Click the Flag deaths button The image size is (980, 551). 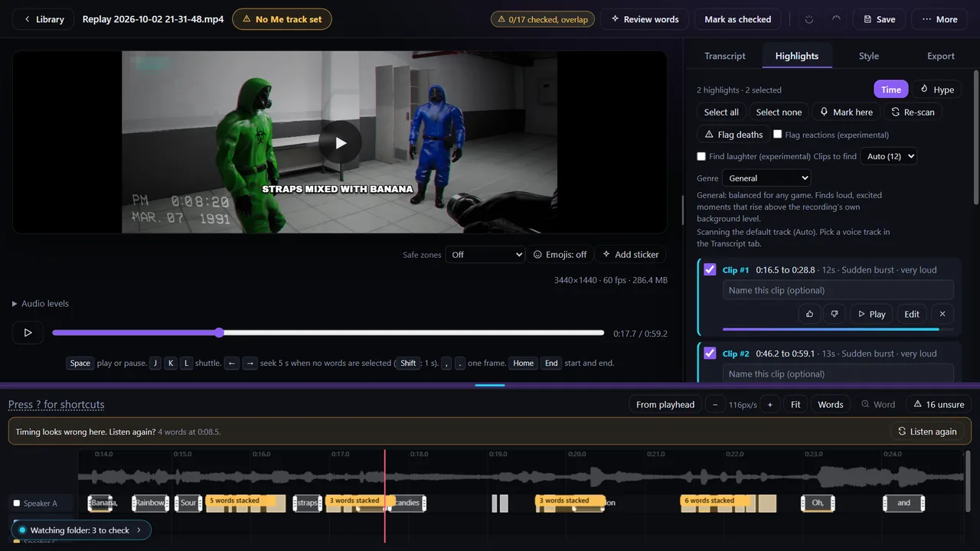[733, 134]
